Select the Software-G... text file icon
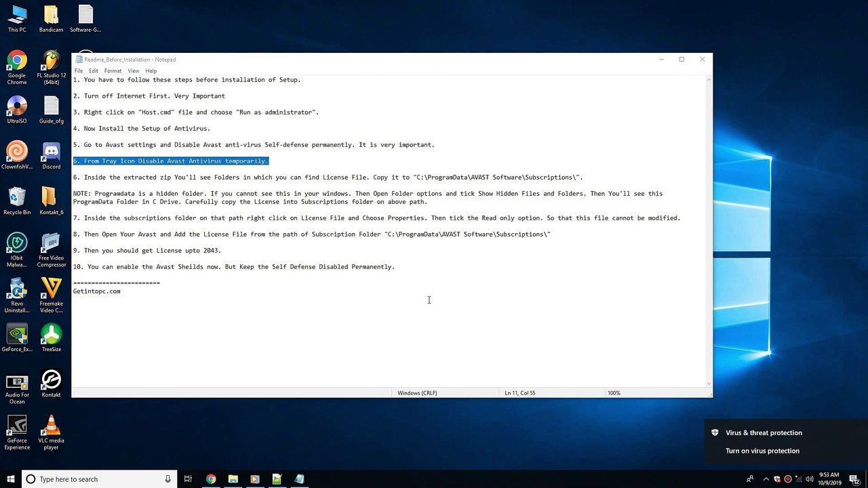Image resolution: width=868 pixels, height=488 pixels. click(x=85, y=18)
